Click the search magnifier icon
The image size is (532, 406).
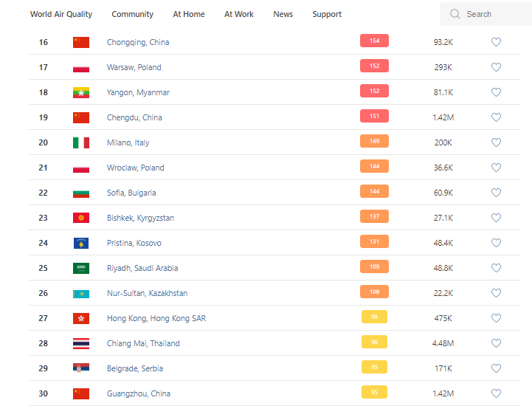coord(455,14)
